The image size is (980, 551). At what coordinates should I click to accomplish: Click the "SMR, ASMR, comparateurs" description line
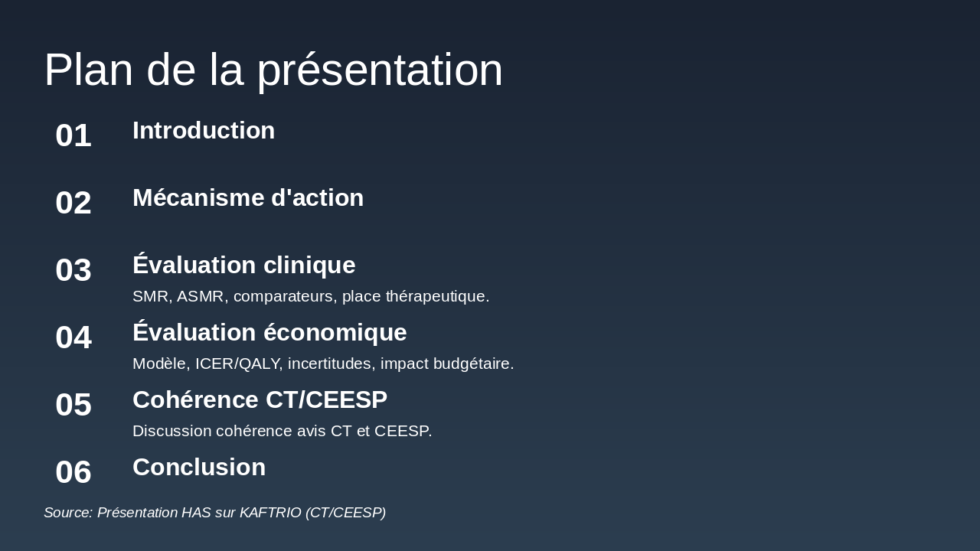tap(311, 296)
